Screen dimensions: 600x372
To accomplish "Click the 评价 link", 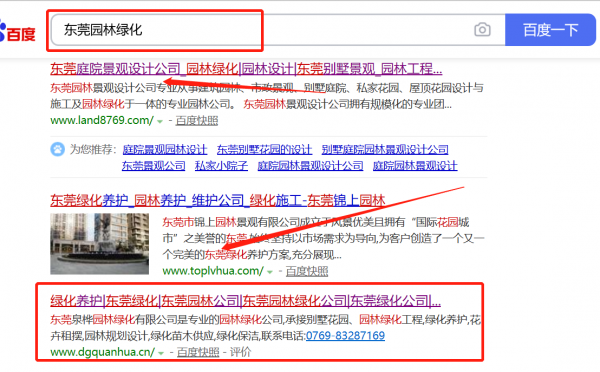I will coord(240,352).
